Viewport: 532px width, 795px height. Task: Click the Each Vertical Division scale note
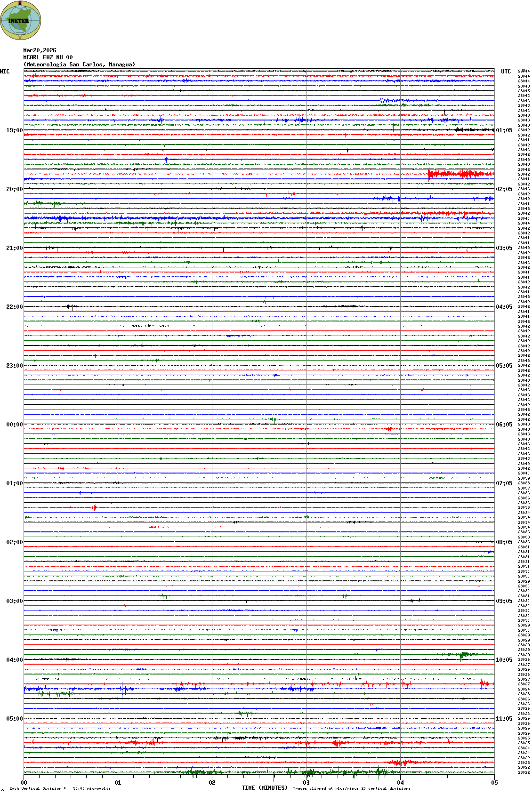point(60,788)
